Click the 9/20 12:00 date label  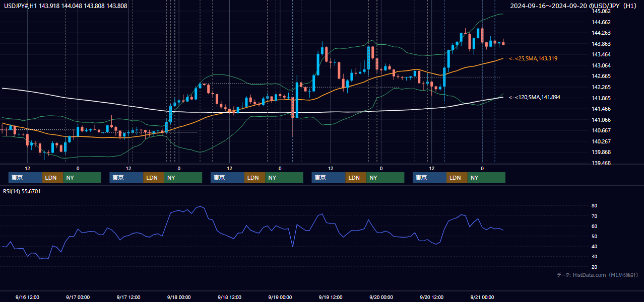click(x=431, y=297)
